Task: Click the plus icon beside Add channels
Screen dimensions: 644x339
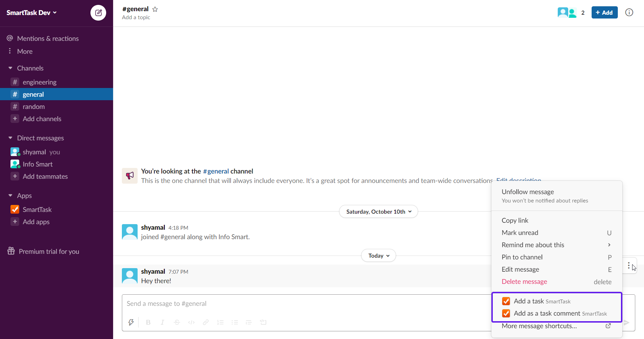Action: tap(15, 119)
